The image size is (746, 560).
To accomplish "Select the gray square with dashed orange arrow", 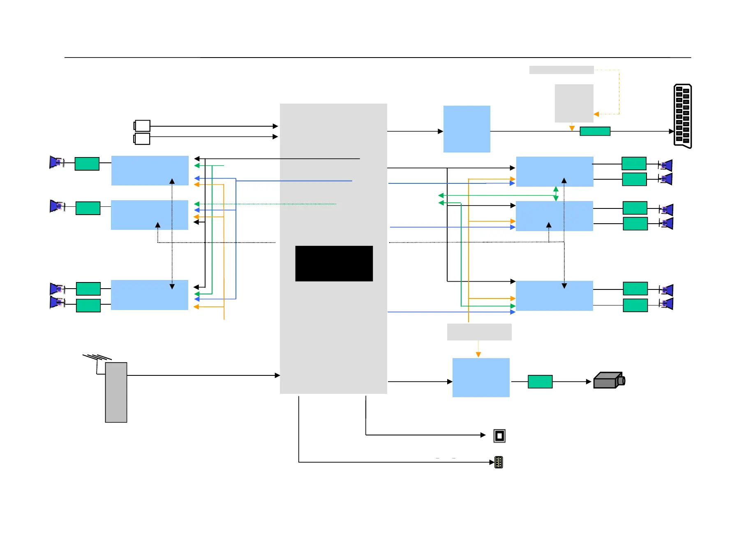I will [574, 103].
